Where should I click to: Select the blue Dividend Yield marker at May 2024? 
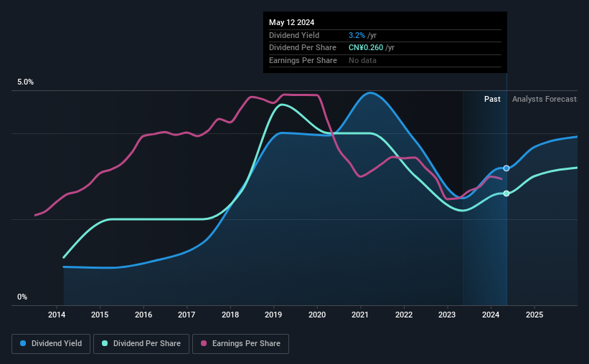pos(506,168)
